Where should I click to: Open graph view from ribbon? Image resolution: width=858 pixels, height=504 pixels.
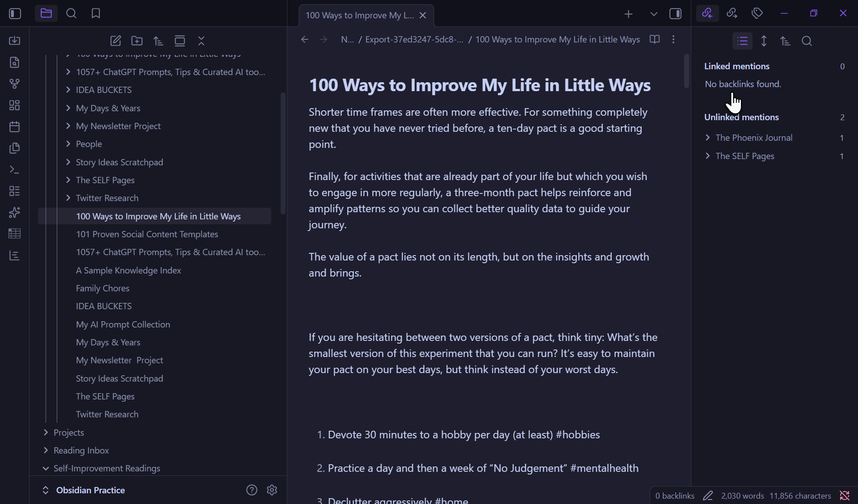(x=14, y=84)
